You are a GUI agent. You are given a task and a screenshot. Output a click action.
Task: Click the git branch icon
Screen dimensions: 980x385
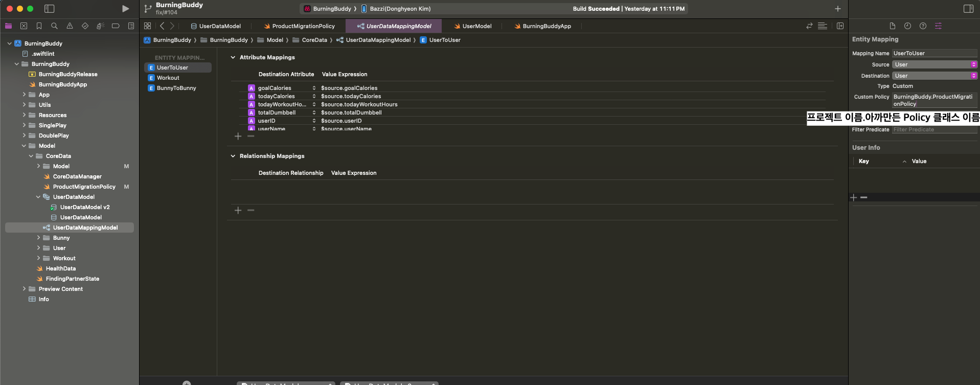tap(148, 9)
